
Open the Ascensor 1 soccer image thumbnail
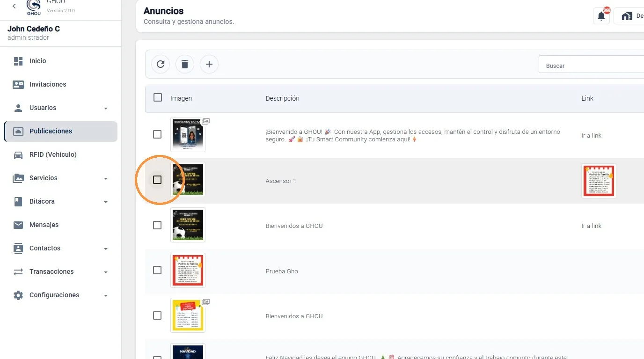pos(188,180)
